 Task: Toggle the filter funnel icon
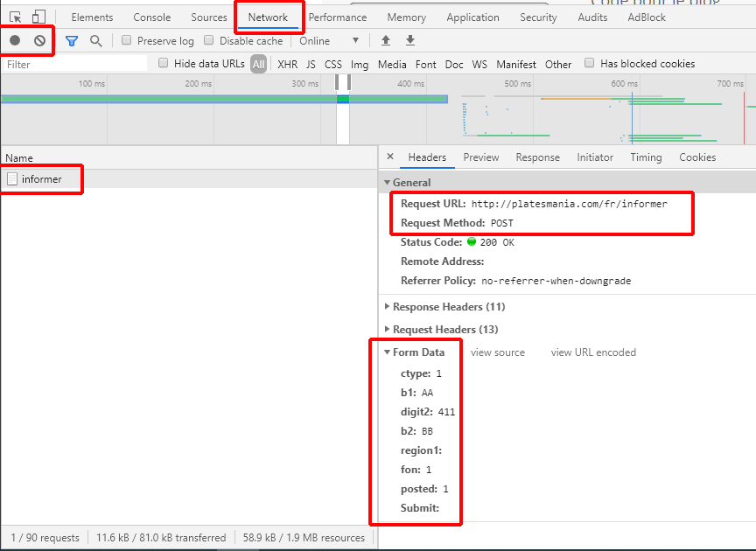point(72,40)
